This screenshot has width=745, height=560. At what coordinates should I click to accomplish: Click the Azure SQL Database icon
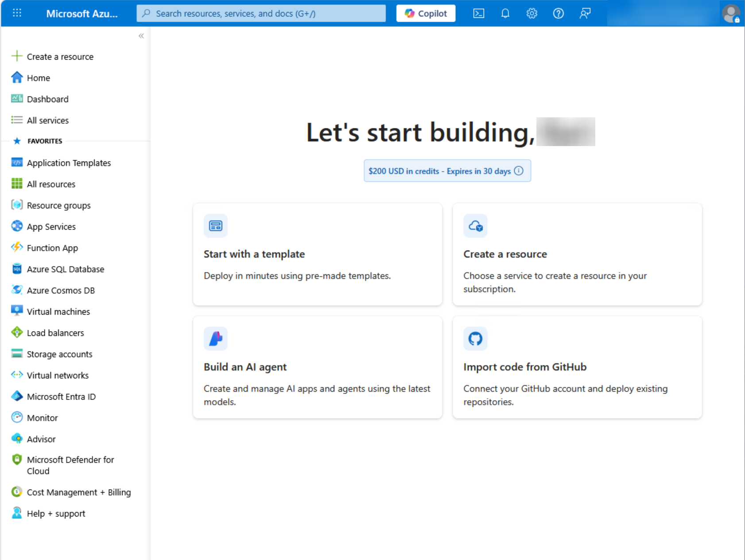[17, 269]
